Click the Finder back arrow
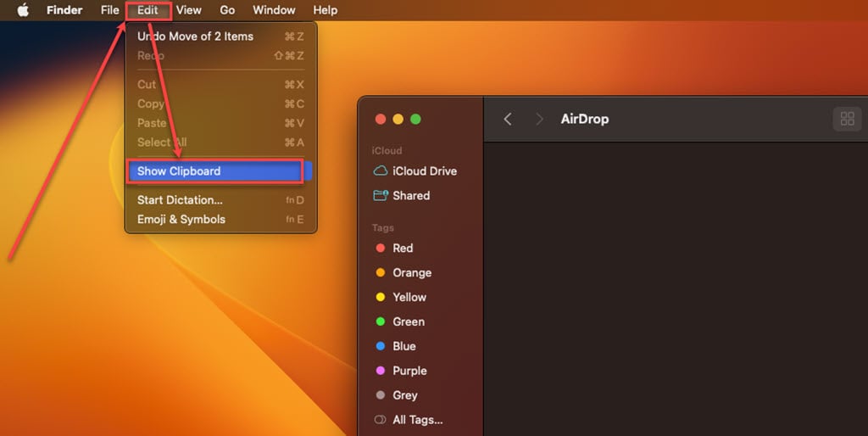 point(508,119)
